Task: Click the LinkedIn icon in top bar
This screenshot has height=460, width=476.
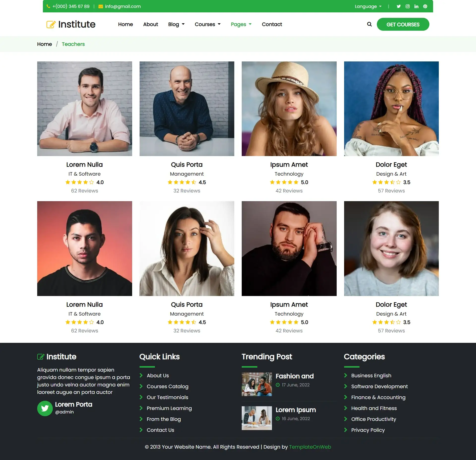Action: point(416,6)
